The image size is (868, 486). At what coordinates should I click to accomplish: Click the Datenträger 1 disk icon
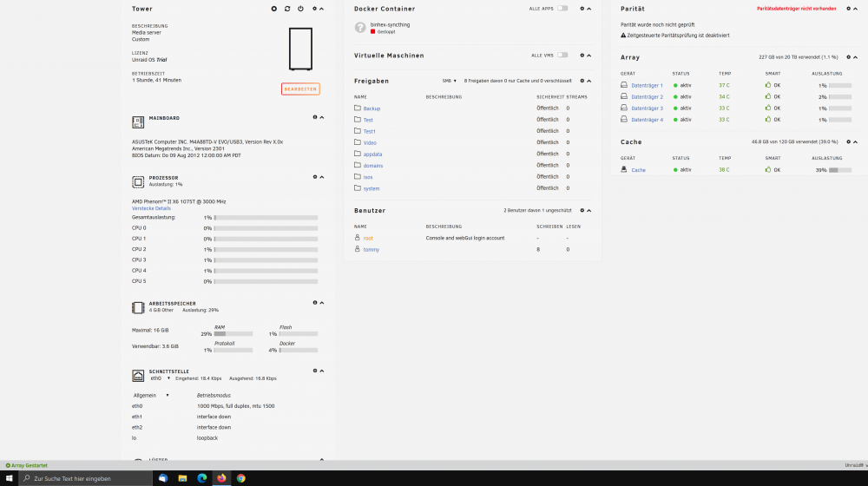pos(624,85)
